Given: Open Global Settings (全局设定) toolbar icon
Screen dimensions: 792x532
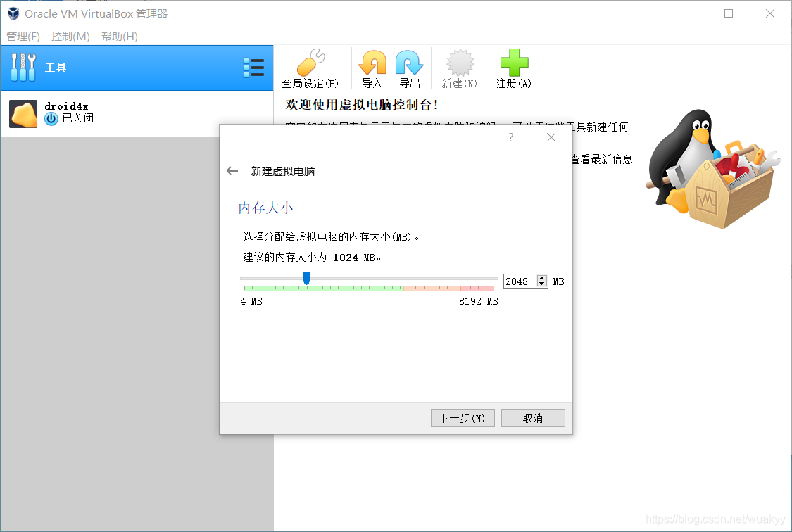Looking at the screenshot, I should [x=310, y=63].
